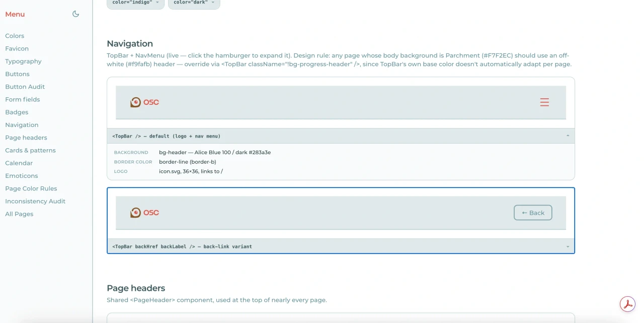Open Emoticons in the sidebar
The image size is (644, 323).
(22, 176)
